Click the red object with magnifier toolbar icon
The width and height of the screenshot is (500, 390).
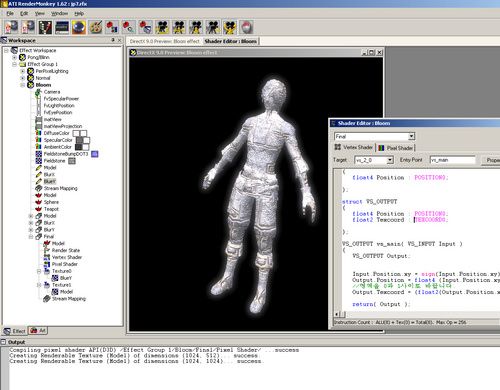(128, 27)
